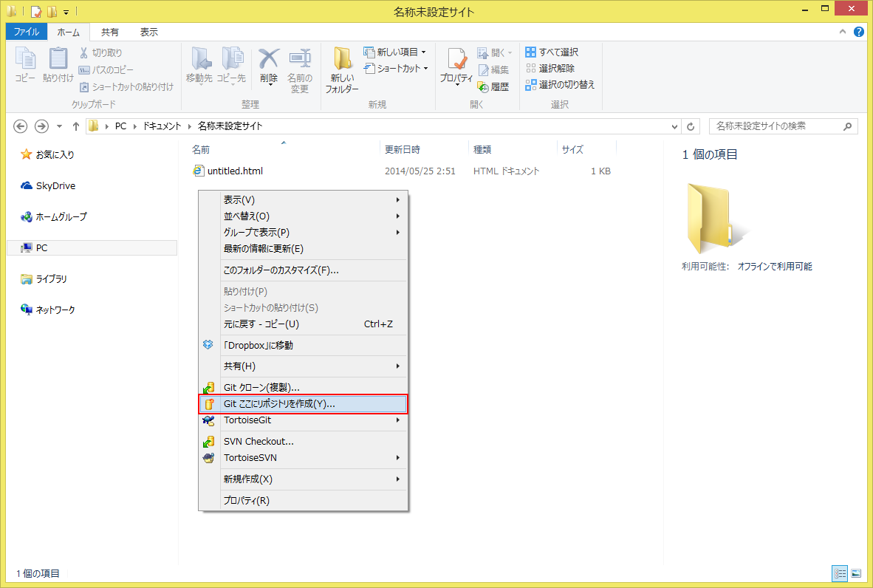Expand the 新規作成(X) submenu
This screenshot has height=588, width=873.
[398, 479]
